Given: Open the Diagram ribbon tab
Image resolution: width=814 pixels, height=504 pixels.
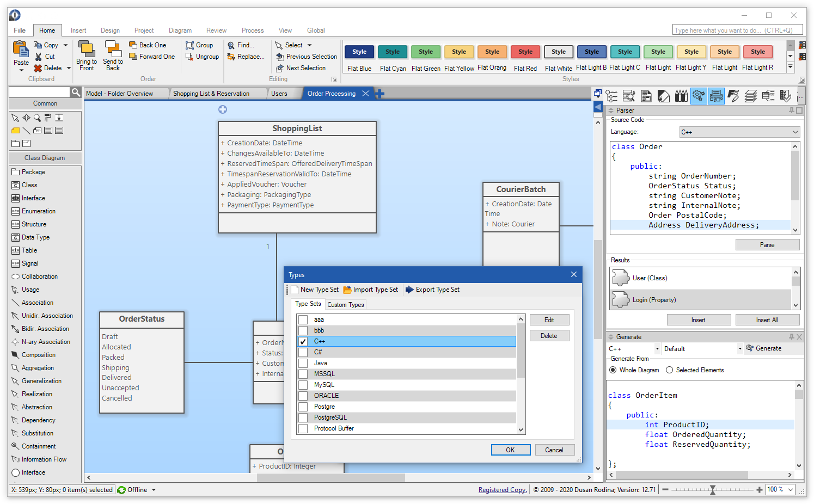Looking at the screenshot, I should tap(180, 30).
